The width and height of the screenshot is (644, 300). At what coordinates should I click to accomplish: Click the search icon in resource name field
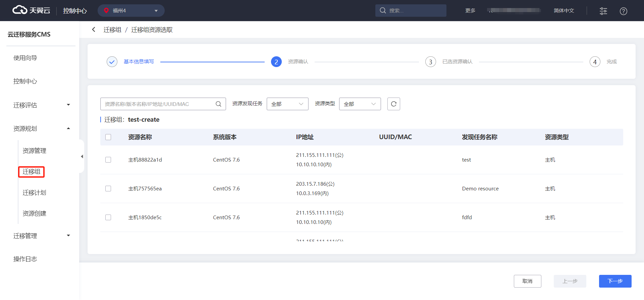click(218, 104)
